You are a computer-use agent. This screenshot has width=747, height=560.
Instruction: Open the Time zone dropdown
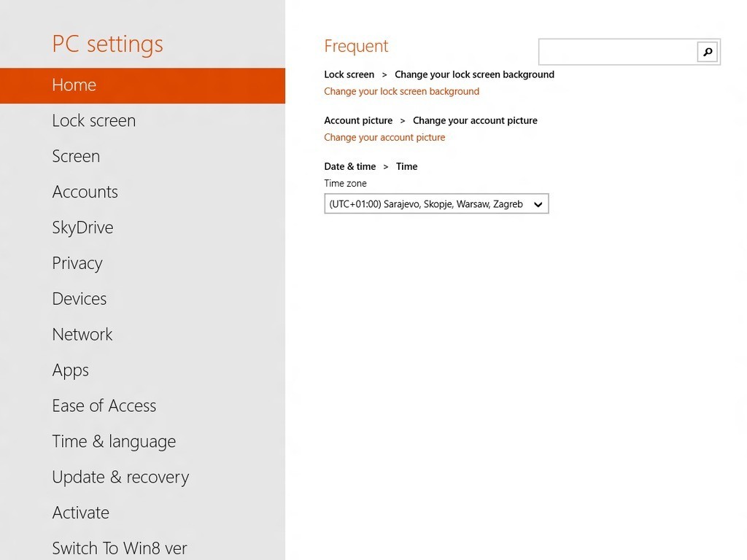click(x=436, y=204)
